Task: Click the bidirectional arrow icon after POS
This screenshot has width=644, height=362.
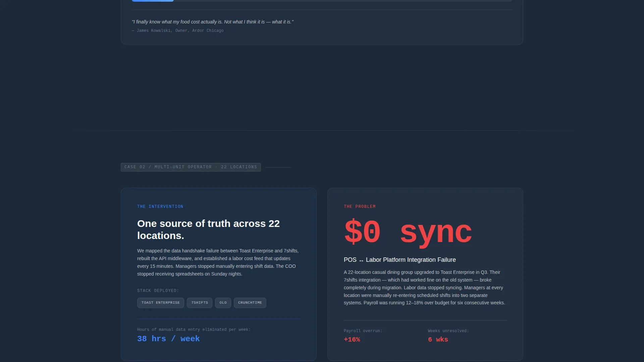Action: [361, 260]
